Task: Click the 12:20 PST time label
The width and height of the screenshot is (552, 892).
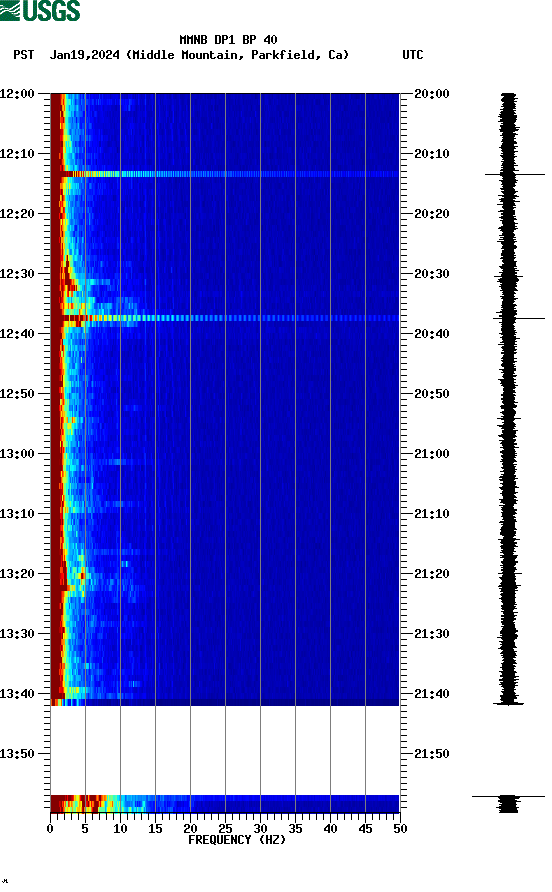Action: click(x=17, y=214)
